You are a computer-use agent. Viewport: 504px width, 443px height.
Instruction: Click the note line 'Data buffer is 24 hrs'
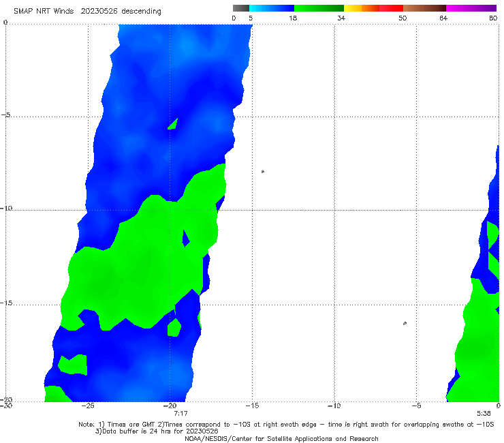coord(157,431)
